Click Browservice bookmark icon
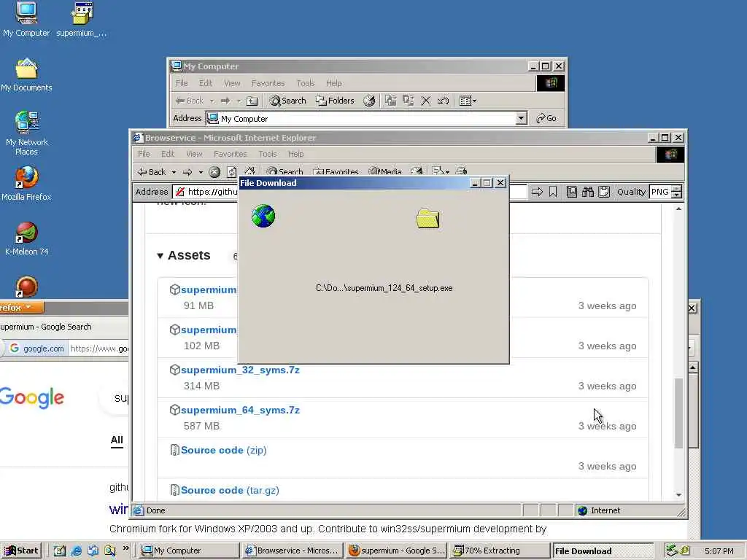This screenshot has width=747, height=560. [553, 192]
